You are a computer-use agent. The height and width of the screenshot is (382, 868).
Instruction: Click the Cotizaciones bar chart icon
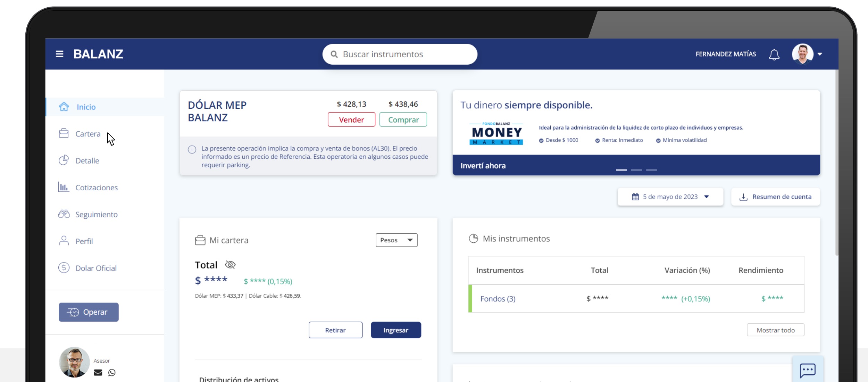[x=64, y=187]
